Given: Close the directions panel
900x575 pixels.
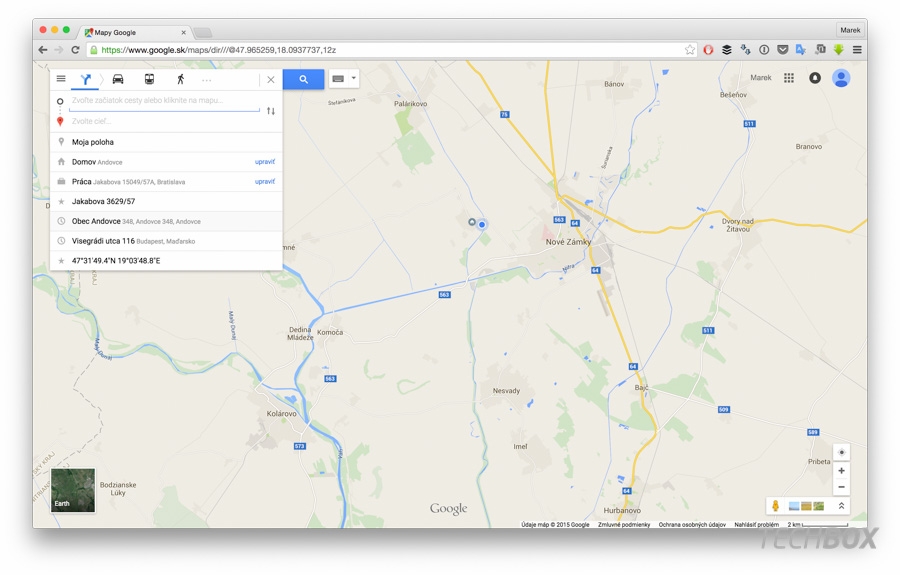Looking at the screenshot, I should coord(271,80).
